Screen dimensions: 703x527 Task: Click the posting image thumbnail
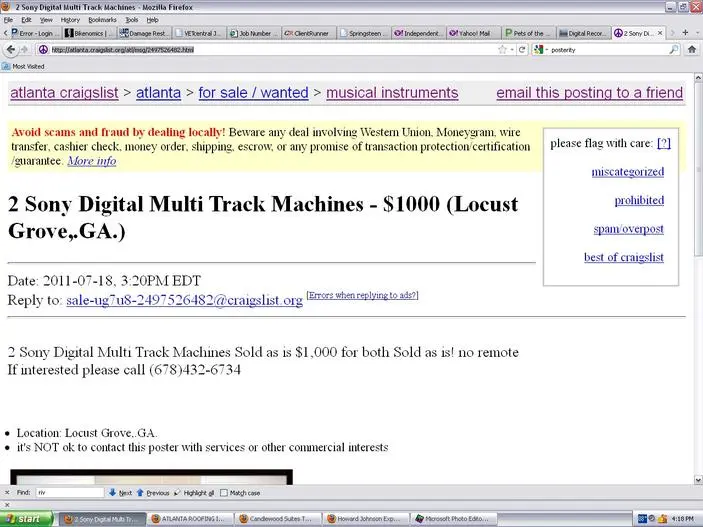(x=152, y=477)
